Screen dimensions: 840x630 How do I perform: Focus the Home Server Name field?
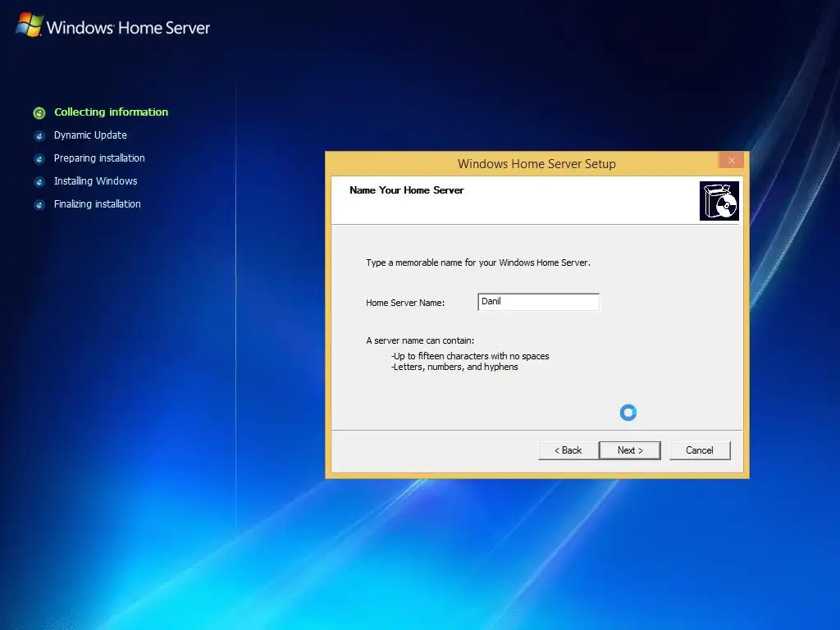[x=538, y=302]
